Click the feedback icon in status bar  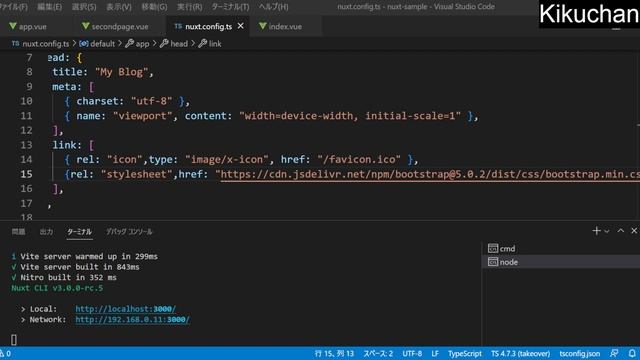click(x=614, y=354)
